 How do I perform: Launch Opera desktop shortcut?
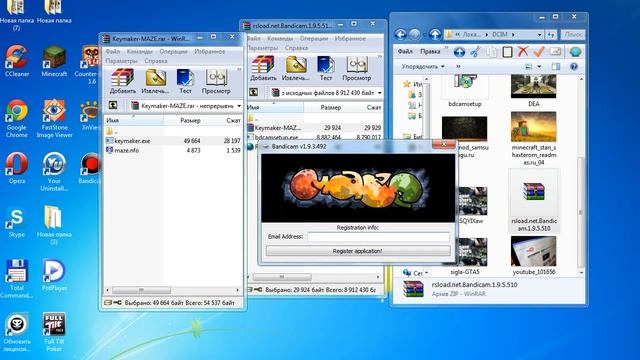click(17, 168)
